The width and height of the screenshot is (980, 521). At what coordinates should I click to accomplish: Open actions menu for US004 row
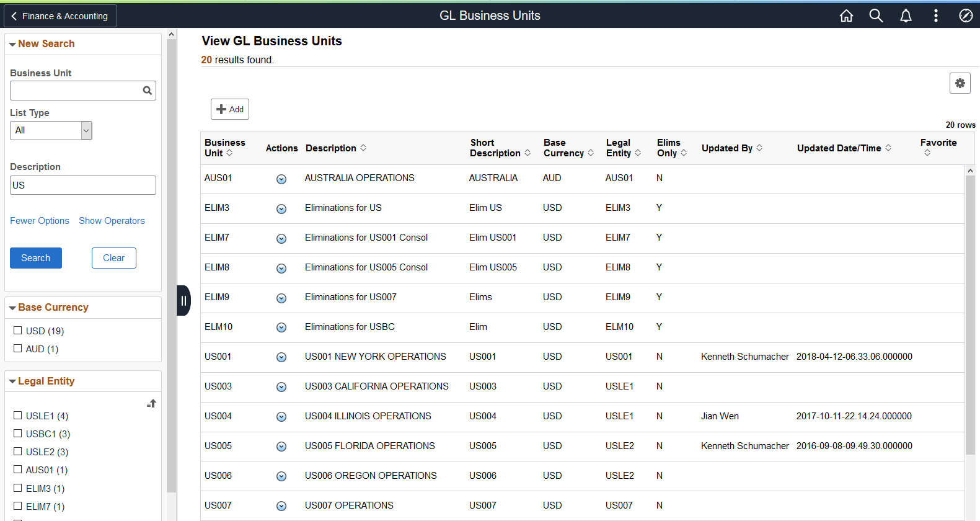[281, 417]
